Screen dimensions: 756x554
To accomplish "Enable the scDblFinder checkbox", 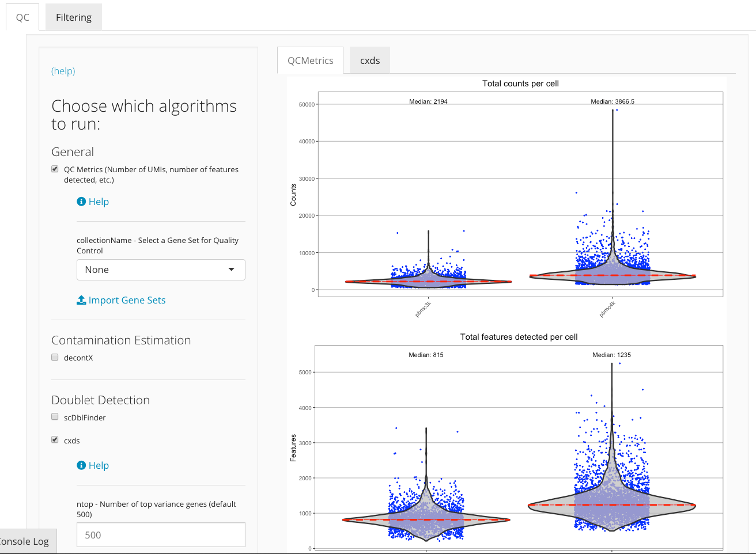I will pos(55,417).
